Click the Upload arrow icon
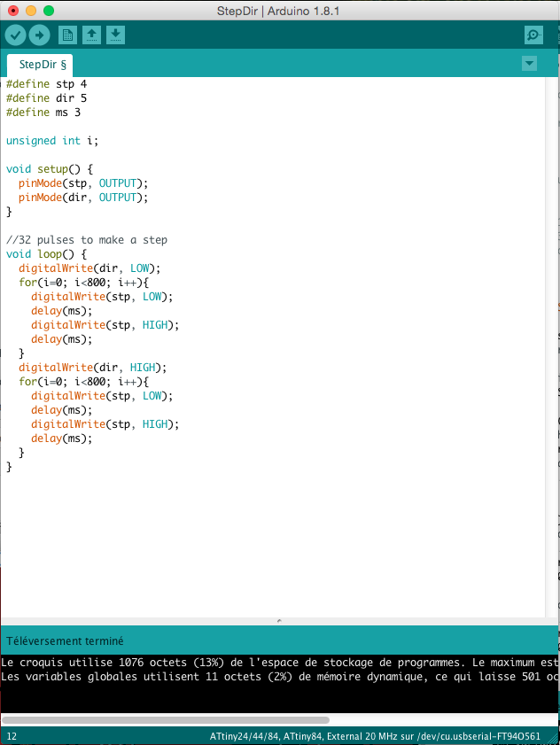 (x=40, y=35)
